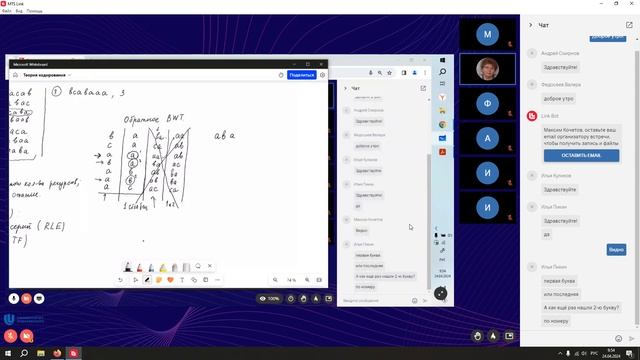Open Windows taskbar search

tap(24, 353)
